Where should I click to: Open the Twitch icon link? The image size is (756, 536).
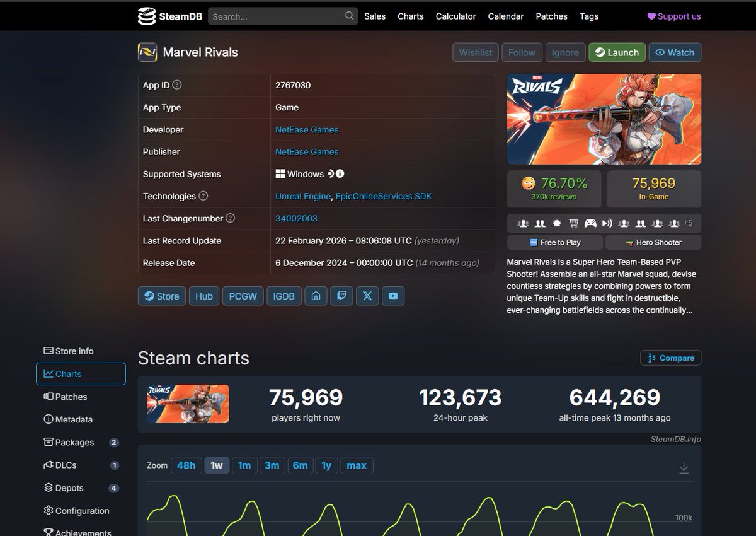pos(341,296)
